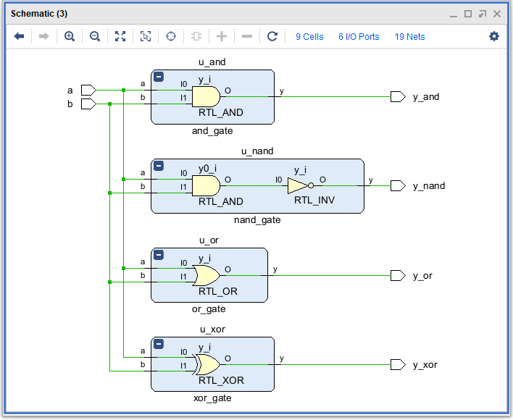This screenshot has width=513, height=420.
Task: Collapse the u_xor module block
Action: 159,344
